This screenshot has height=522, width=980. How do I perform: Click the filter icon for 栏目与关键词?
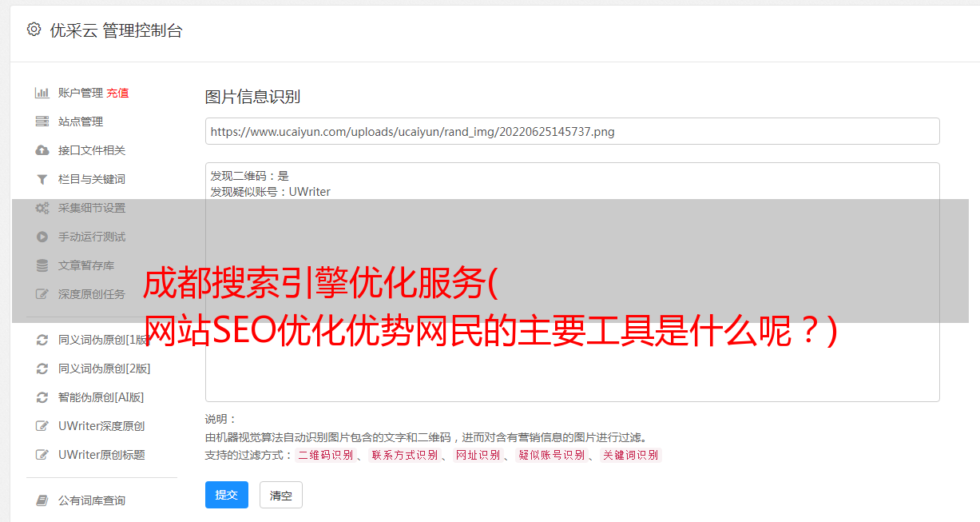pos(42,179)
